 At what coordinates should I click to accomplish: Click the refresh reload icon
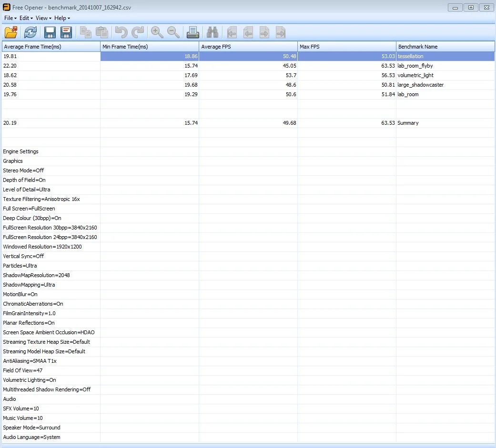(30, 32)
